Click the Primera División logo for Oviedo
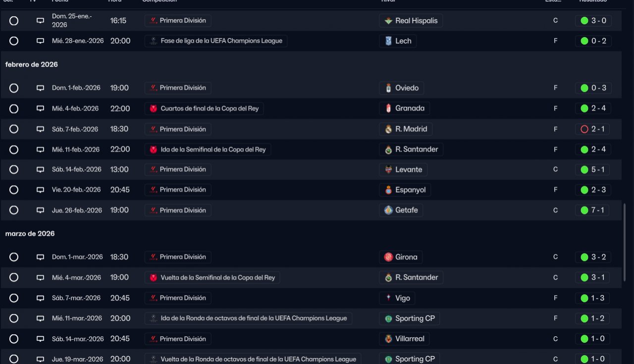 (x=154, y=88)
